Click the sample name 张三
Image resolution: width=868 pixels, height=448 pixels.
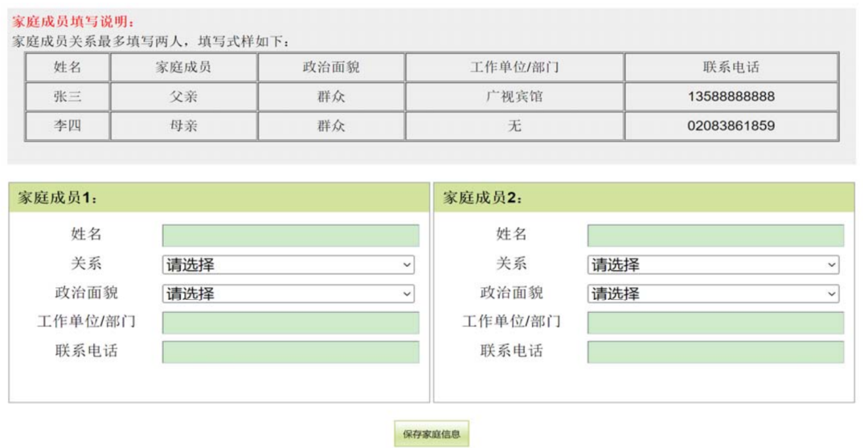[68, 97]
